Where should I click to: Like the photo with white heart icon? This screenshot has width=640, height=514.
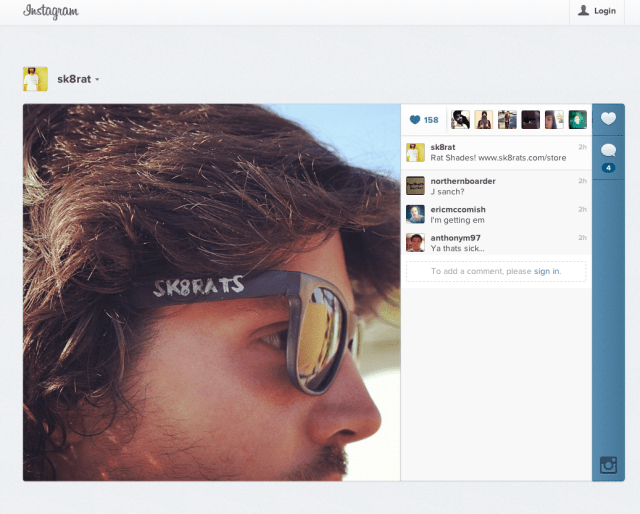coord(608,119)
